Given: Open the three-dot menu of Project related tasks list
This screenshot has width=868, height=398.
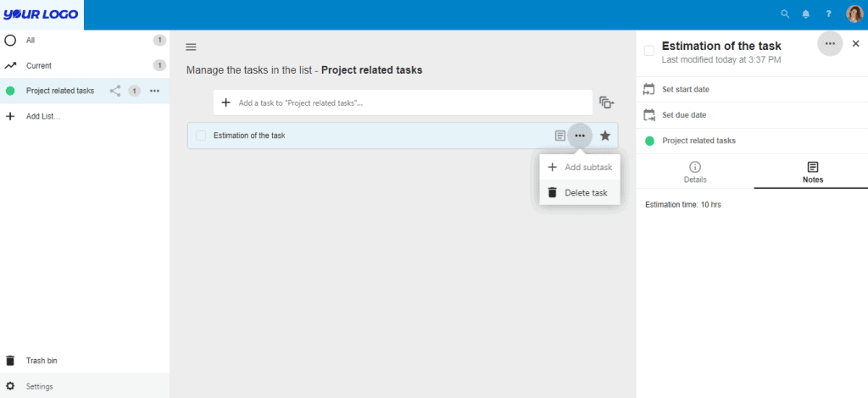Looking at the screenshot, I should coord(154,91).
